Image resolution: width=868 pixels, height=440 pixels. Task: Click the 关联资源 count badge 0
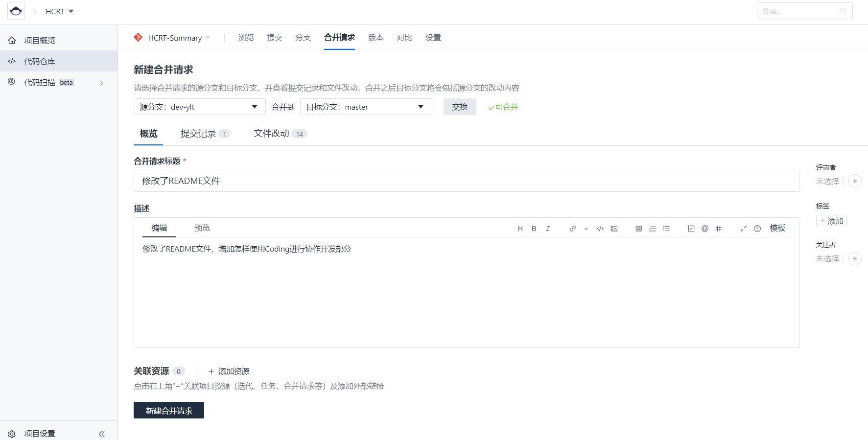coord(179,371)
